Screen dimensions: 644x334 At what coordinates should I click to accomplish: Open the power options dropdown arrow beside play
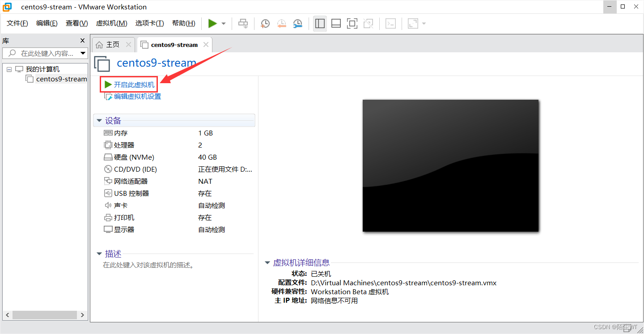coord(224,24)
